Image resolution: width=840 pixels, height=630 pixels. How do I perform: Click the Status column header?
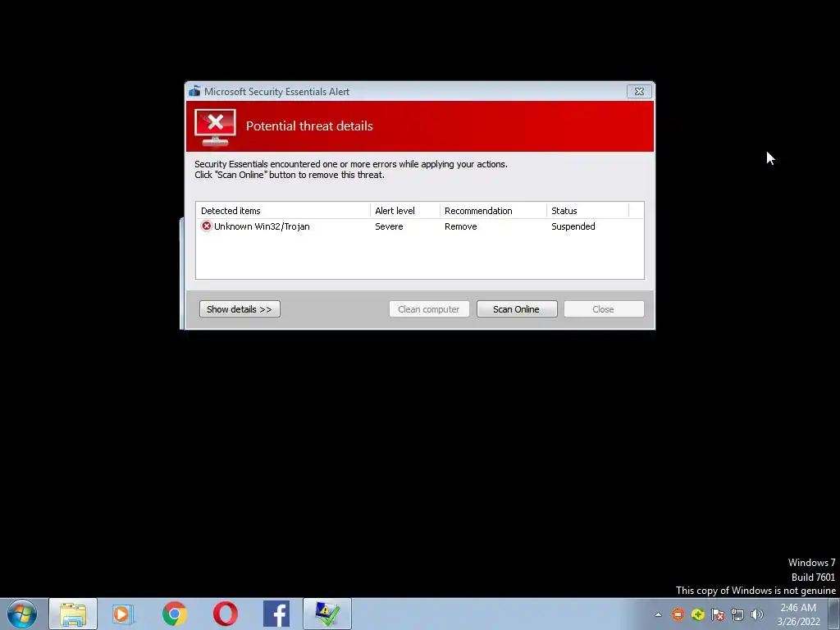pos(587,211)
